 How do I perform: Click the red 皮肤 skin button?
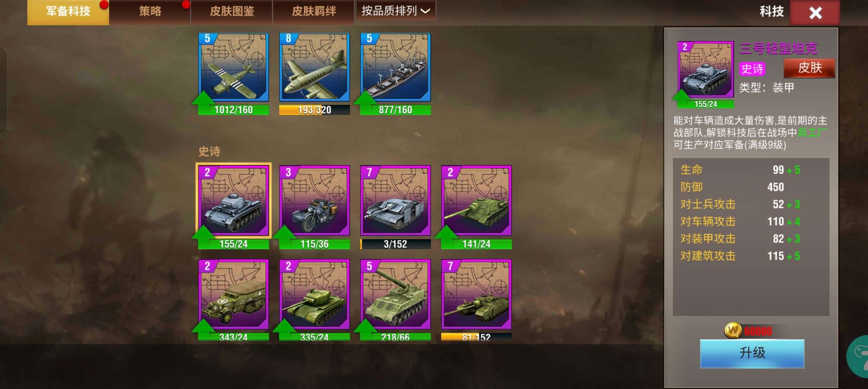(809, 68)
